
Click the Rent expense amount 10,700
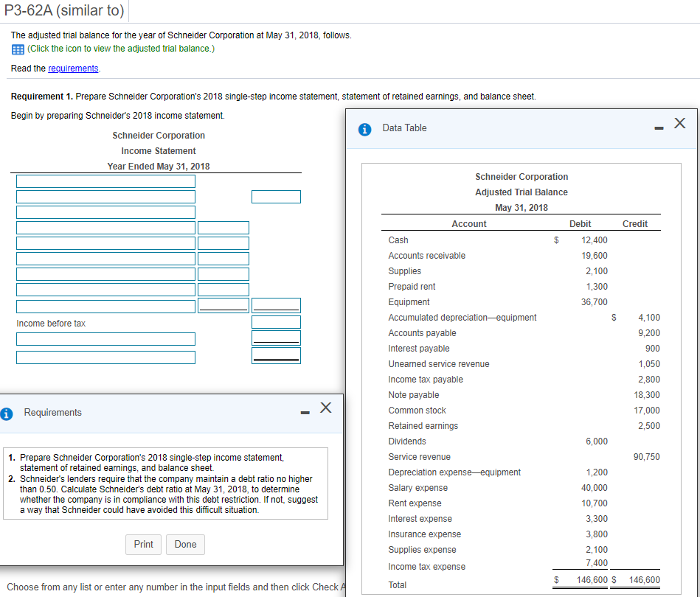[595, 503]
